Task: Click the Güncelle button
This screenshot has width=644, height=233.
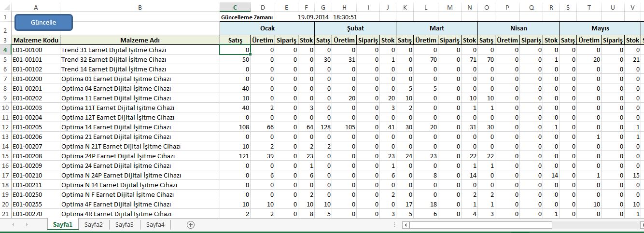Action: pos(43,23)
